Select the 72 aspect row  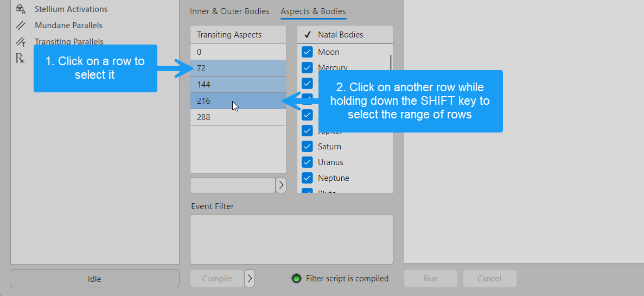(238, 68)
